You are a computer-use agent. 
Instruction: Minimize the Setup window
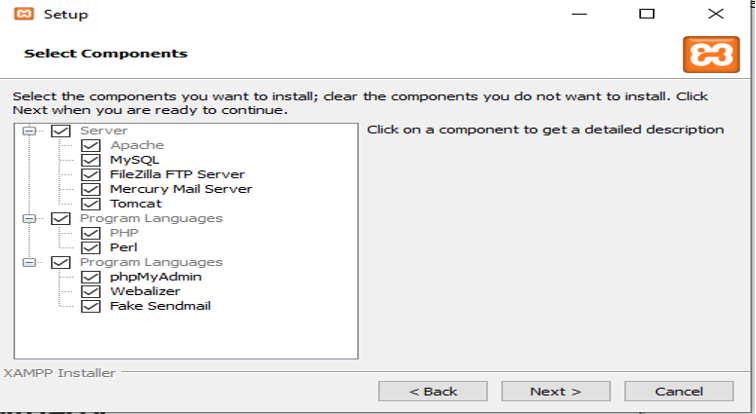pos(578,14)
